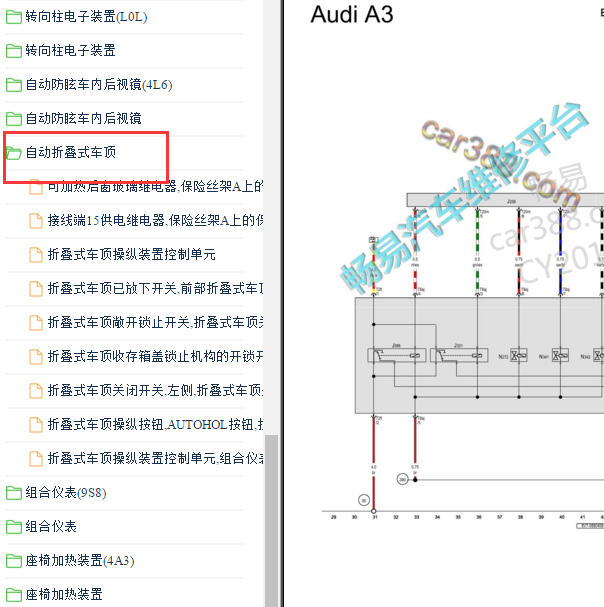Select 自动折叠式车顶 folder label
604x607 pixels.
point(70,153)
